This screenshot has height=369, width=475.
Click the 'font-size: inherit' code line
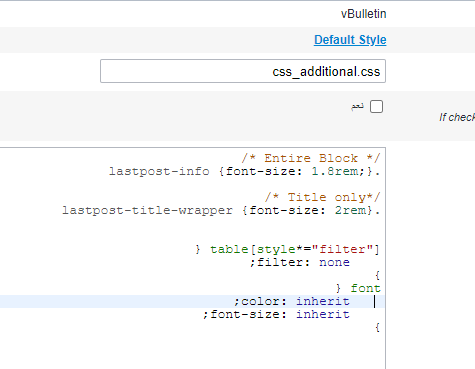276,314
